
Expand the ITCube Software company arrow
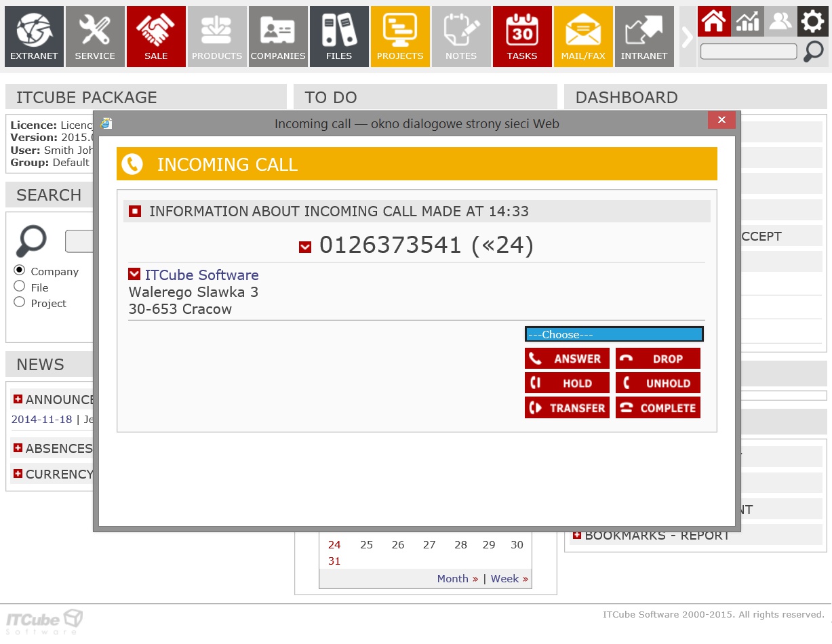(134, 274)
